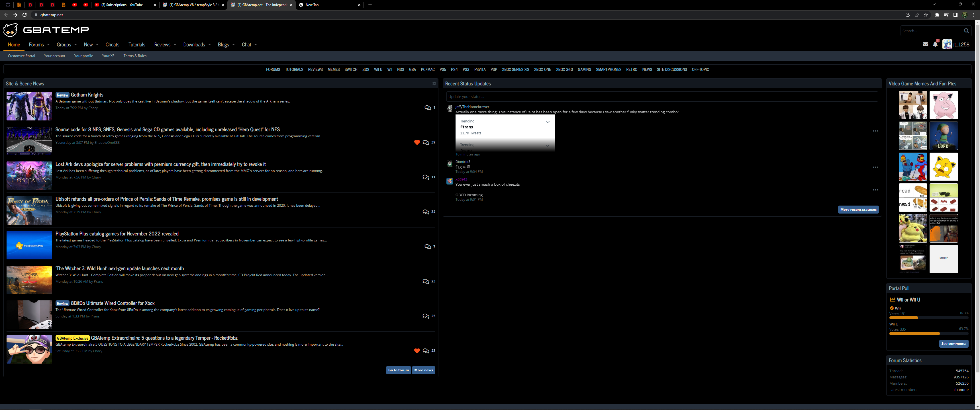Click See comments button in Portal Poll

click(x=954, y=344)
